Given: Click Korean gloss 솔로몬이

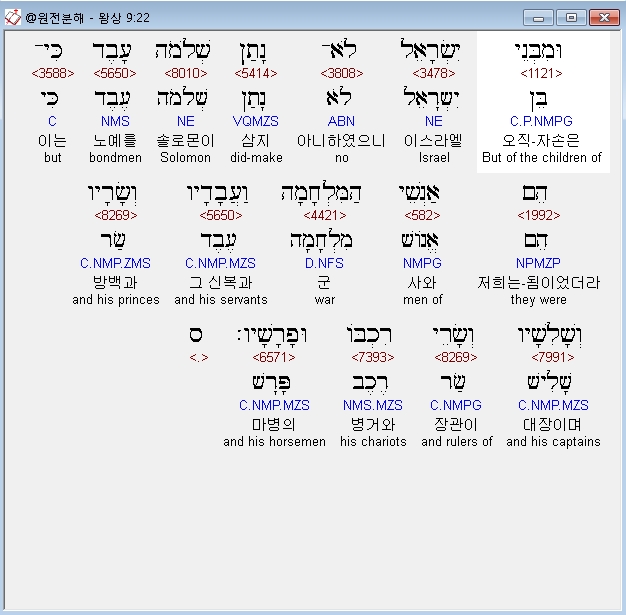Looking at the screenshot, I should tap(185, 141).
